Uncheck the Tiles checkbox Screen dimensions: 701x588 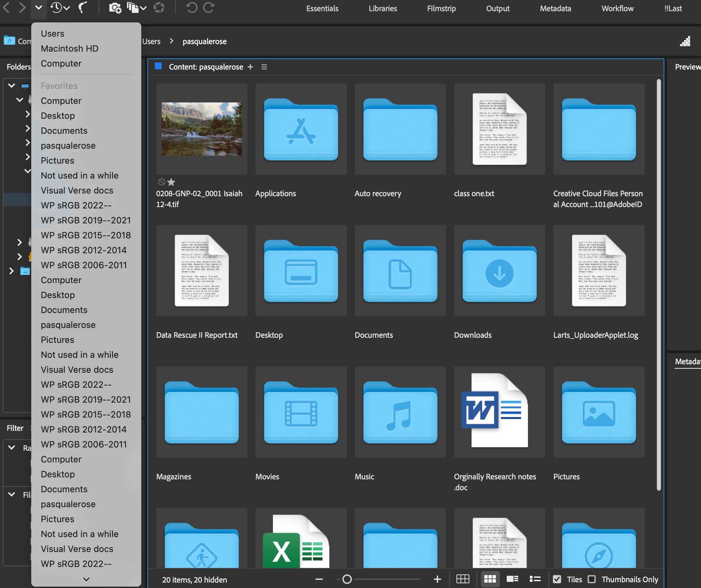click(557, 579)
